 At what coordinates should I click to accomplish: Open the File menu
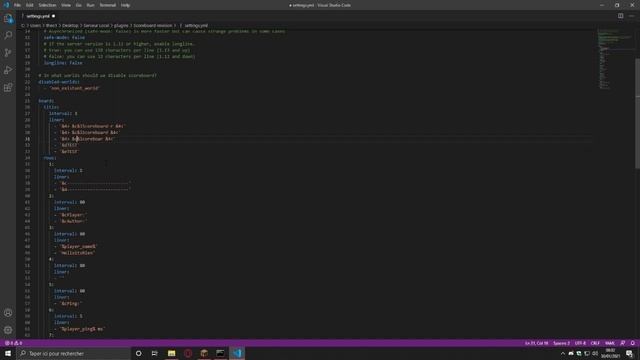coord(17,5)
